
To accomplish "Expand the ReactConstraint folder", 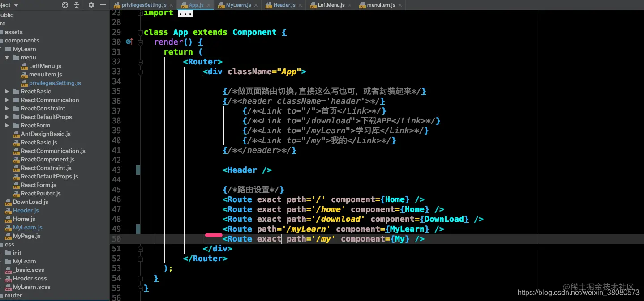I will (7, 109).
